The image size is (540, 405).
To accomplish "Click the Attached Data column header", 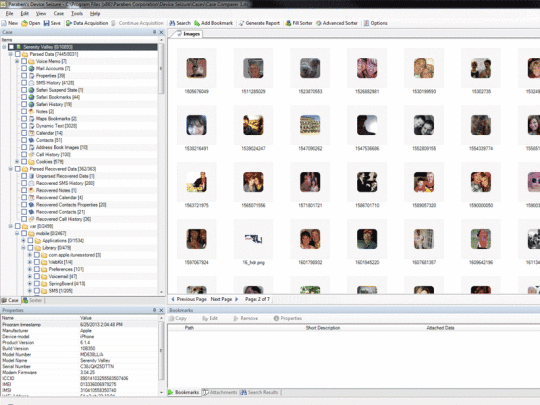I will point(440,328).
